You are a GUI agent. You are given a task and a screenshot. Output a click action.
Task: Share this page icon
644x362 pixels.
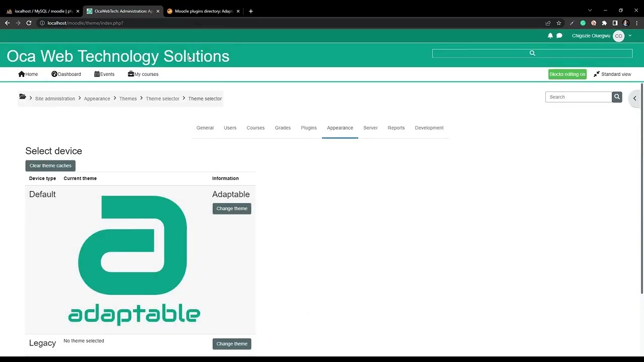[548, 23]
